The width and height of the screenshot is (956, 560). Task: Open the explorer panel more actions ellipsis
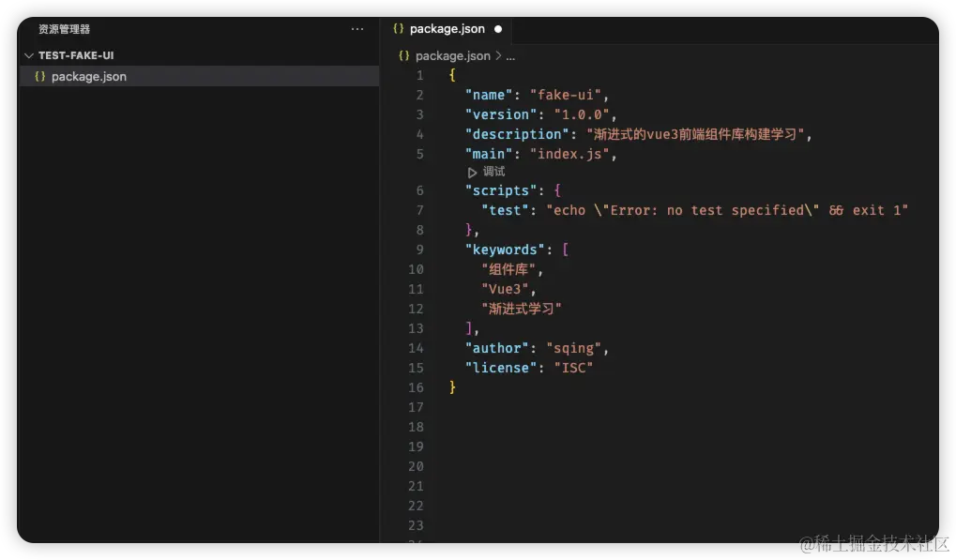click(x=357, y=29)
